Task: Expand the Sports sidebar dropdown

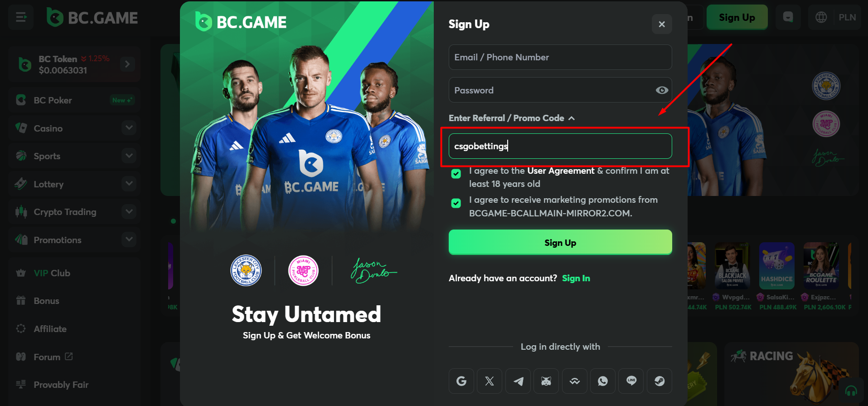Action: pos(129,156)
